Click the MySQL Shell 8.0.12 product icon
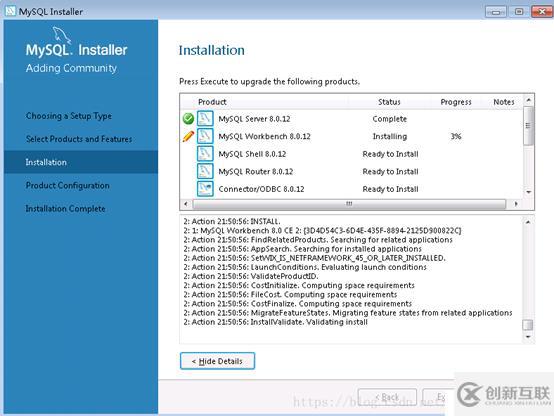This screenshot has width=554, height=416. point(205,154)
